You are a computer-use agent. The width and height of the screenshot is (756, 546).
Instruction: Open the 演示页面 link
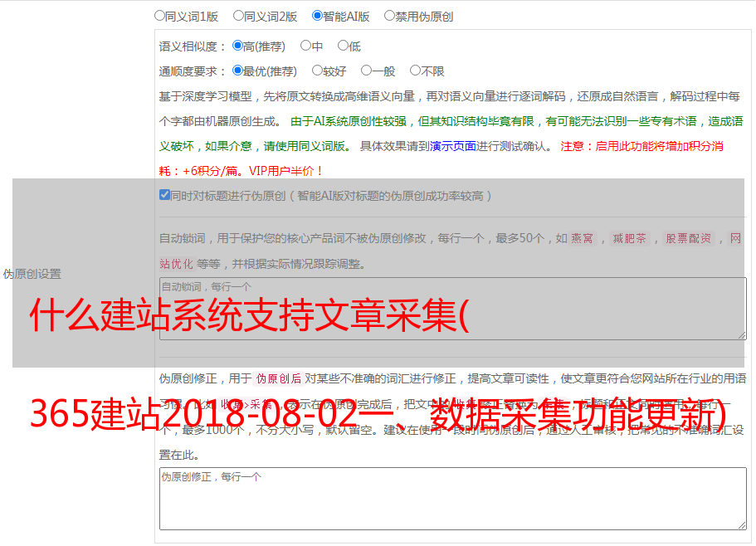click(x=452, y=146)
